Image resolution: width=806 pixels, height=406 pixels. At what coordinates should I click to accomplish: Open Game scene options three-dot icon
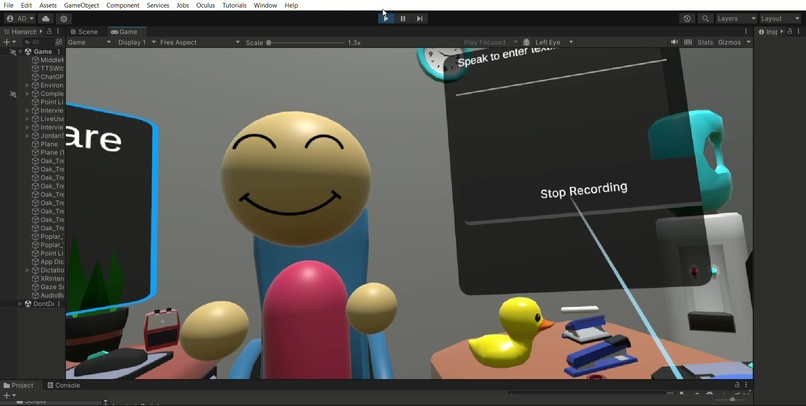(x=59, y=51)
